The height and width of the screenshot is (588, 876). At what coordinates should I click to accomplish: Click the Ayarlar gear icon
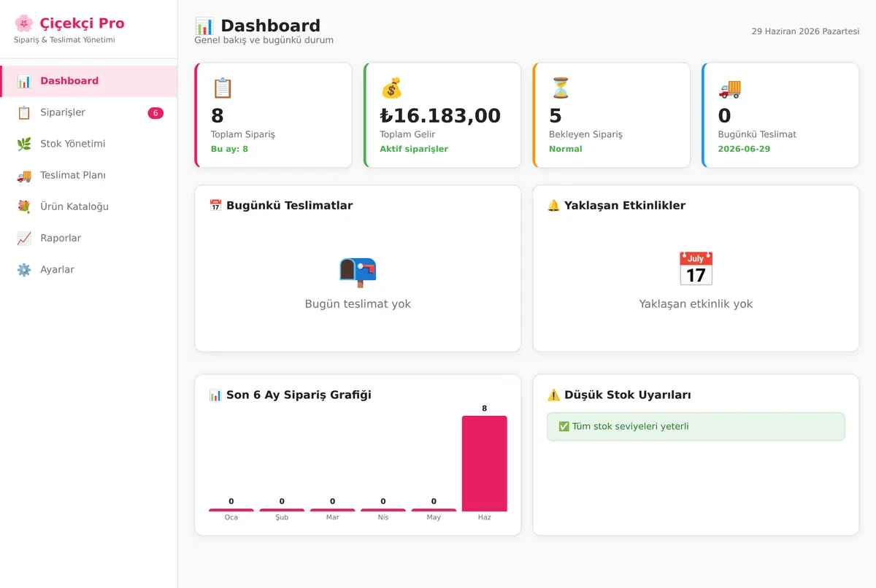(24, 269)
